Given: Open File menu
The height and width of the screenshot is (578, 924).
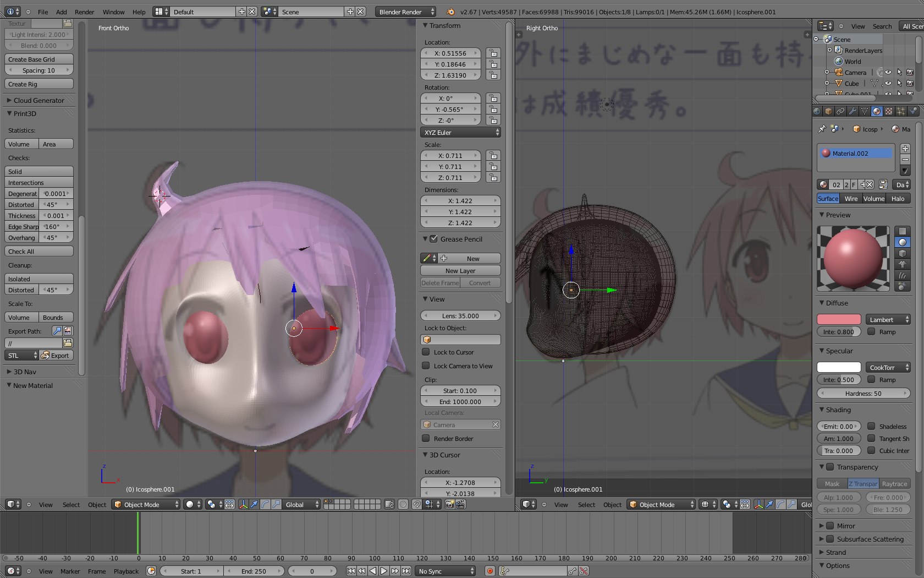Looking at the screenshot, I should click(43, 12).
